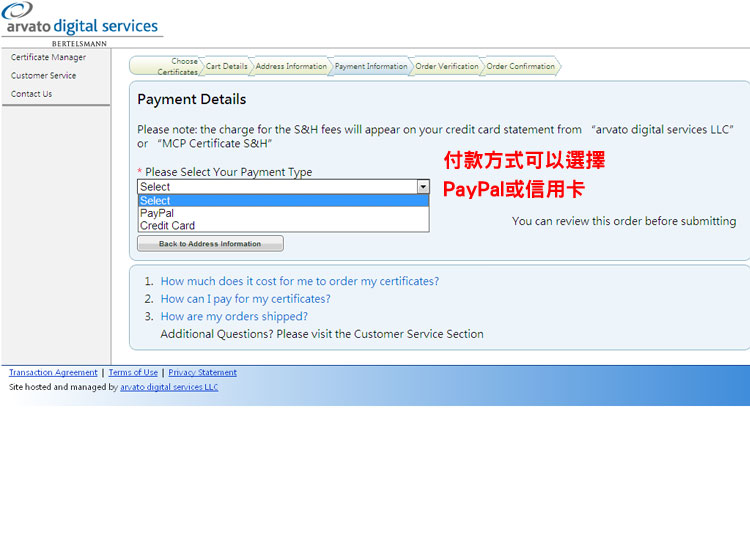Click 'You can review this order' text
The image size is (750, 554).
tap(624, 221)
